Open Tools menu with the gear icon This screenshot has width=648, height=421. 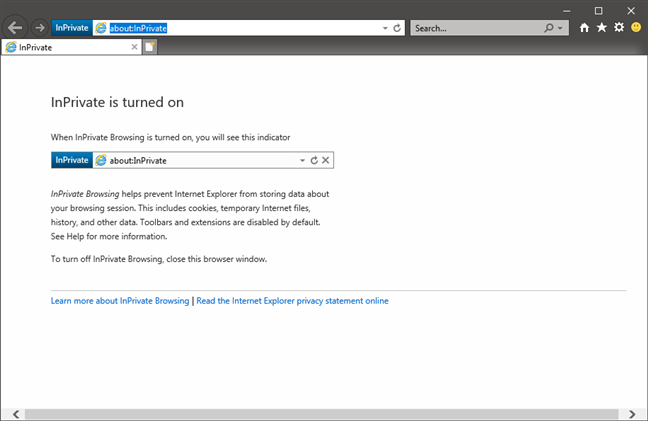pyautogui.click(x=619, y=28)
